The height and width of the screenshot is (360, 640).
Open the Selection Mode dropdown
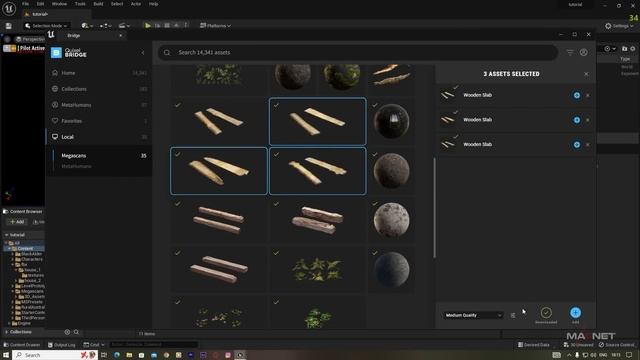pos(46,25)
